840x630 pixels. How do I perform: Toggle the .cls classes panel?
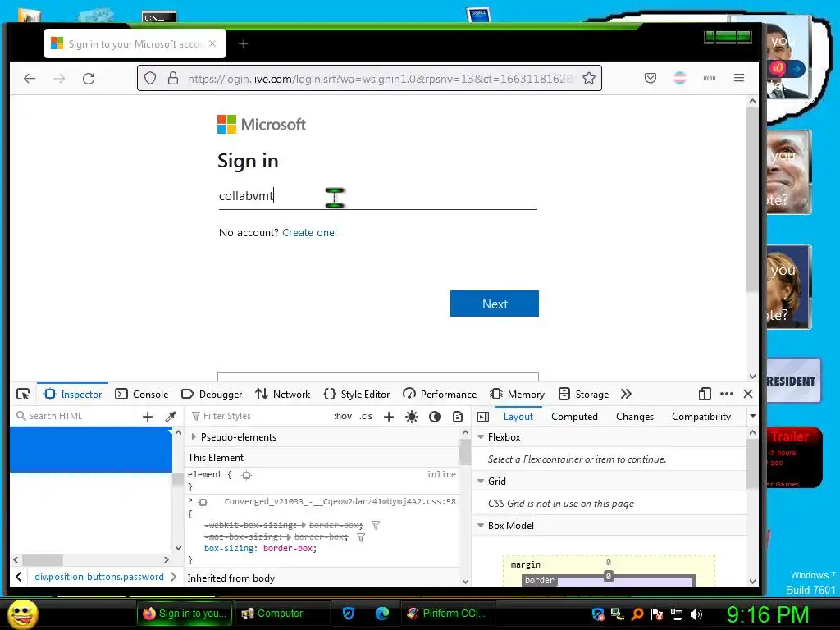tap(366, 416)
